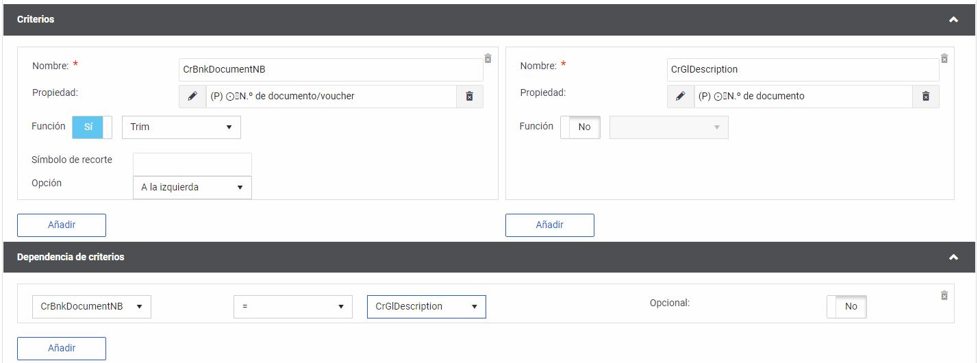Collapse the Criterios section with chevron
This screenshot has width=980, height=363.
coord(953,20)
